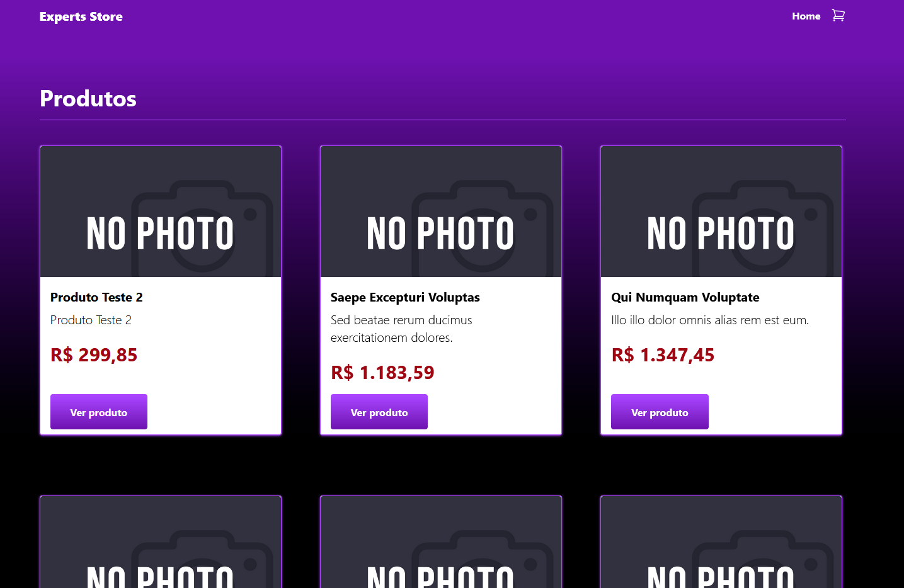904x588 pixels.
Task: Click description 'Illo illo dolor omnis alias'
Action: (710, 320)
